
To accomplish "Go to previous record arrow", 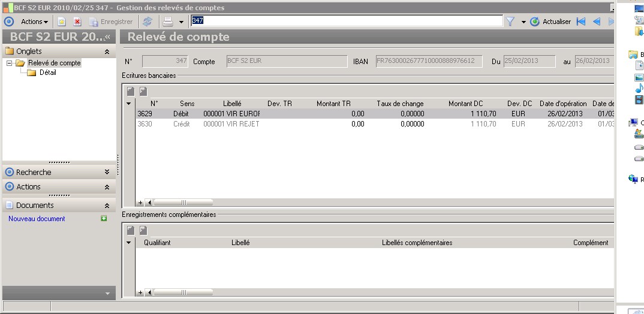I will (x=596, y=22).
